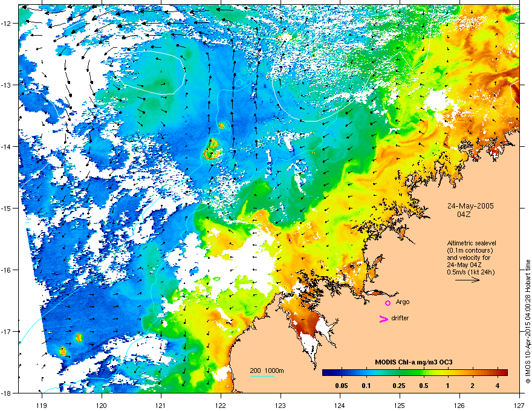This screenshot has height=411, width=532.
Task: Click the latitude axis label "-16"
Action: [x=7, y=270]
